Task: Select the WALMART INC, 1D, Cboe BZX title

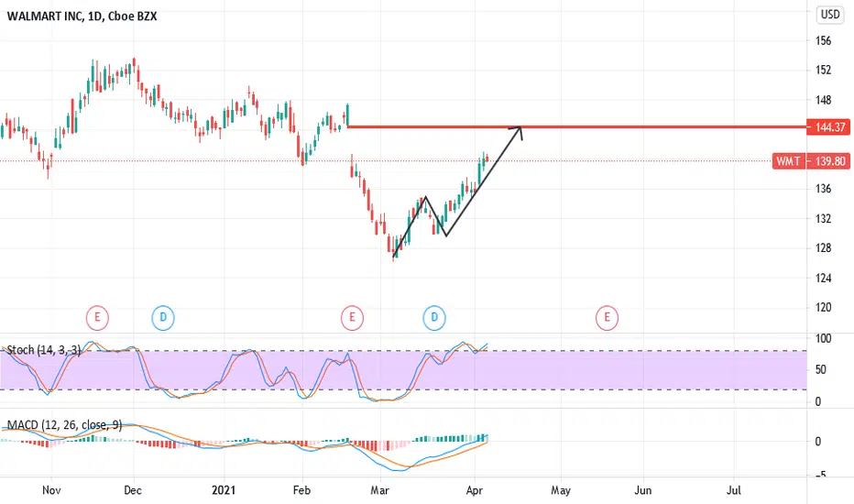Action: [x=82, y=16]
